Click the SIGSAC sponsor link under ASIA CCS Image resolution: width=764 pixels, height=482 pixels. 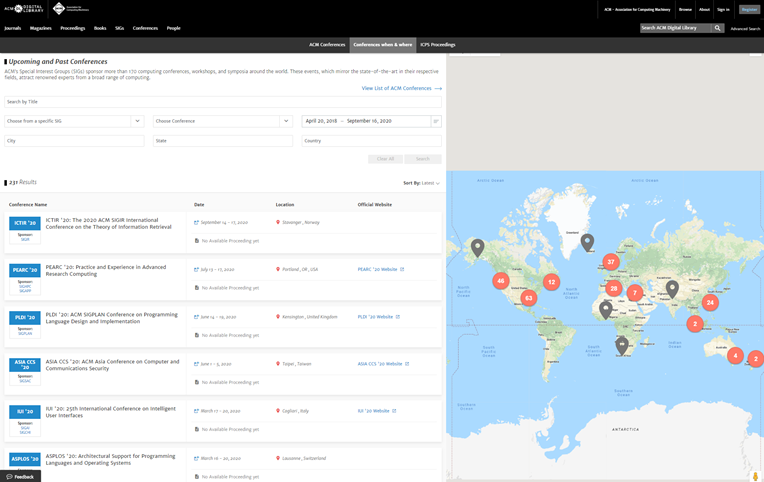click(x=25, y=381)
